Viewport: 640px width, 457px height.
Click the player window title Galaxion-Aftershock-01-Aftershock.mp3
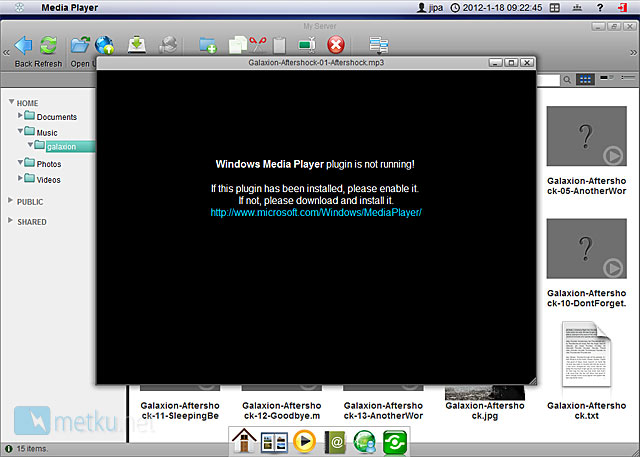pyautogui.click(x=316, y=63)
